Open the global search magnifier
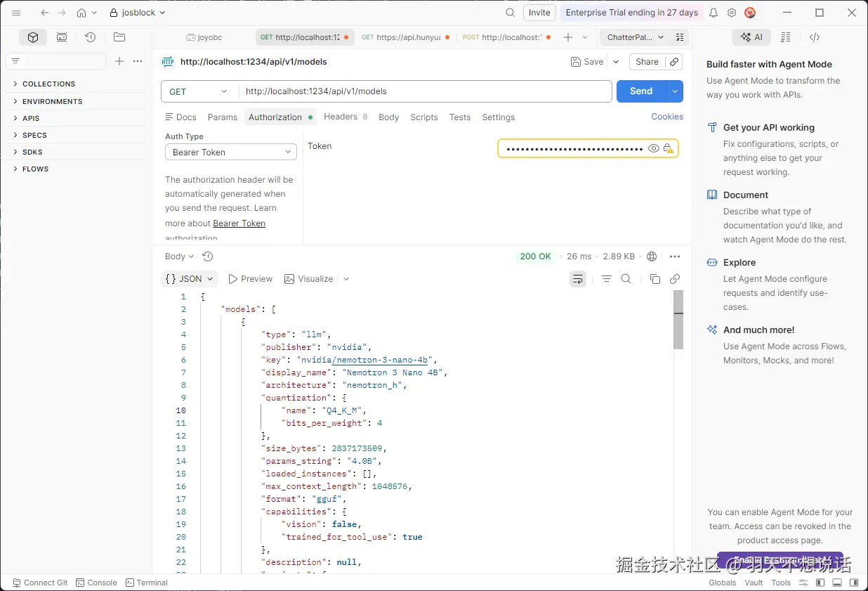Screen dimensions: 868x591 click(x=511, y=13)
